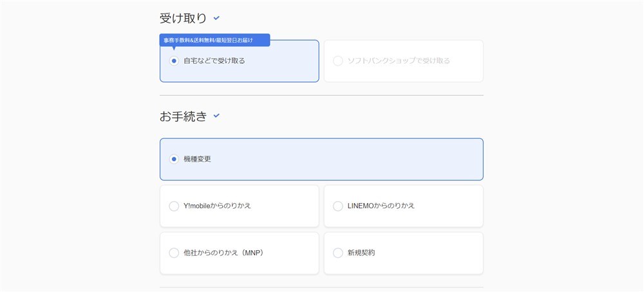This screenshot has width=644, height=292.
Task: Choose 機種変更 radio button
Action: 174,159
